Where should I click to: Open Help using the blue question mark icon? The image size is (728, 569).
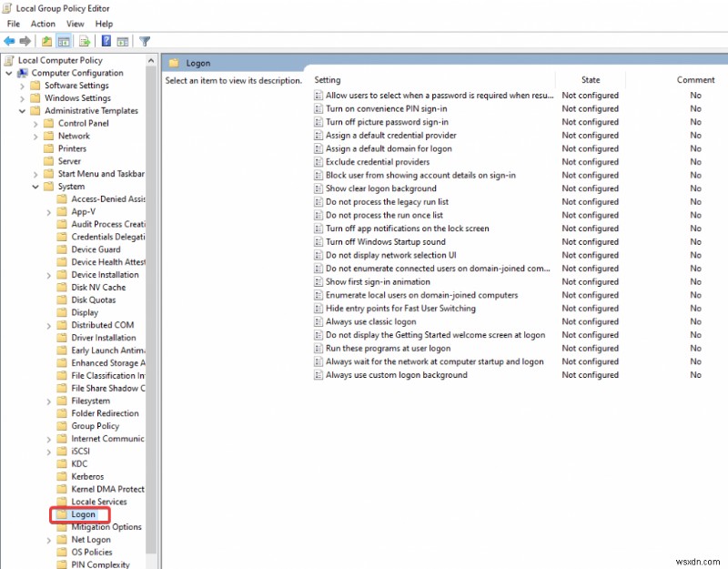(104, 41)
